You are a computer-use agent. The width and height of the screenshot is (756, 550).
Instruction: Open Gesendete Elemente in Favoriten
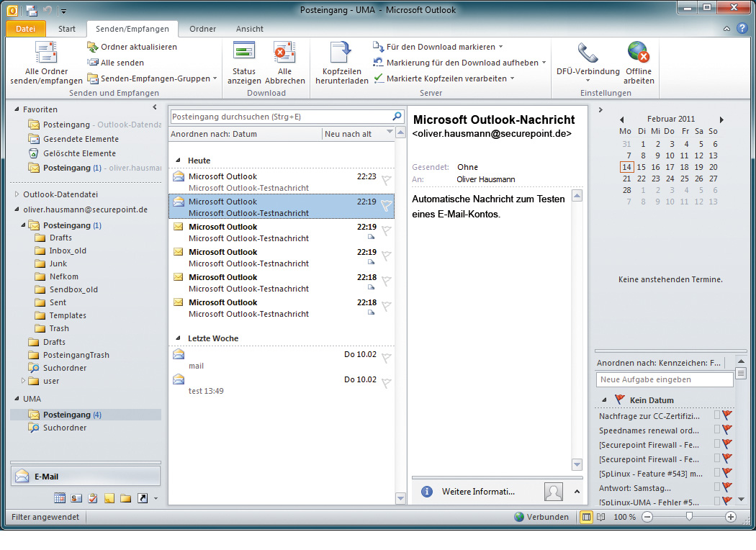pos(81,139)
